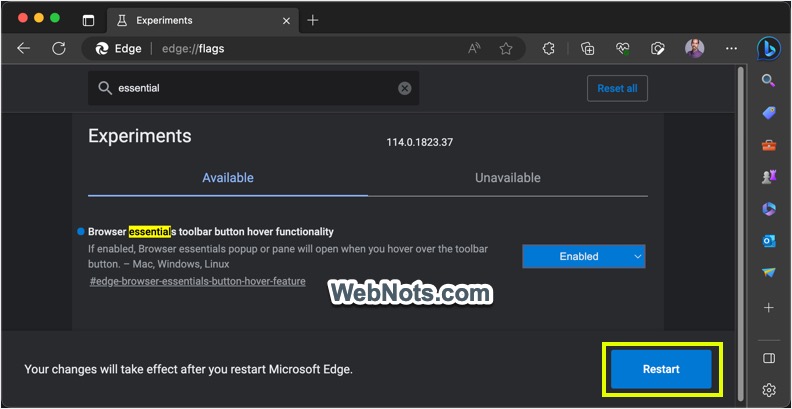Click the Read aloud icon in address bar
This screenshot has width=792, height=409.
474,48
